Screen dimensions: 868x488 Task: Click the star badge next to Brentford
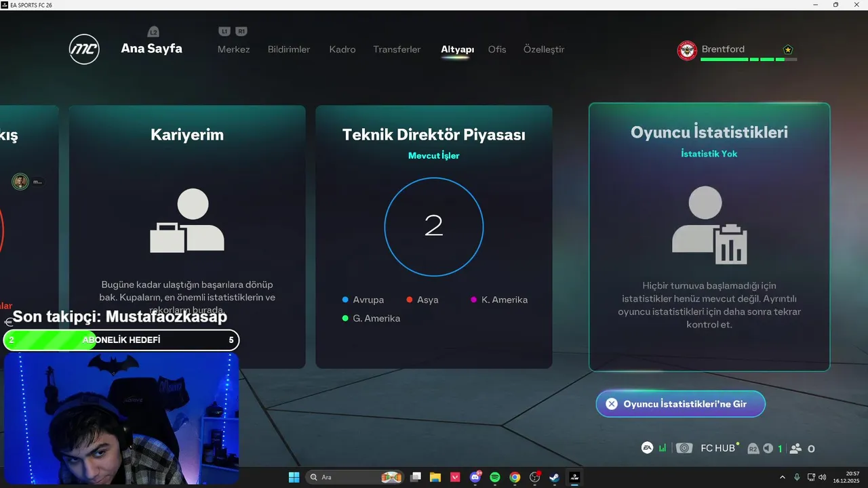click(x=787, y=49)
